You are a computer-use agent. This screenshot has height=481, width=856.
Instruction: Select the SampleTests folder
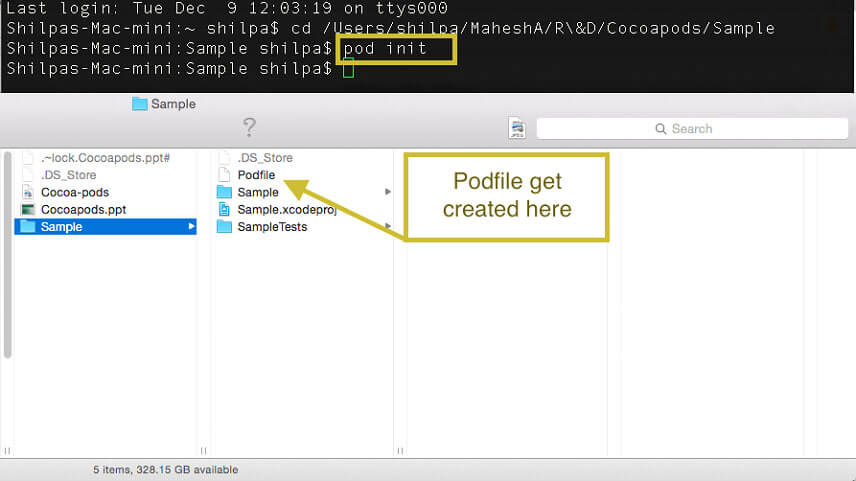coord(272,227)
